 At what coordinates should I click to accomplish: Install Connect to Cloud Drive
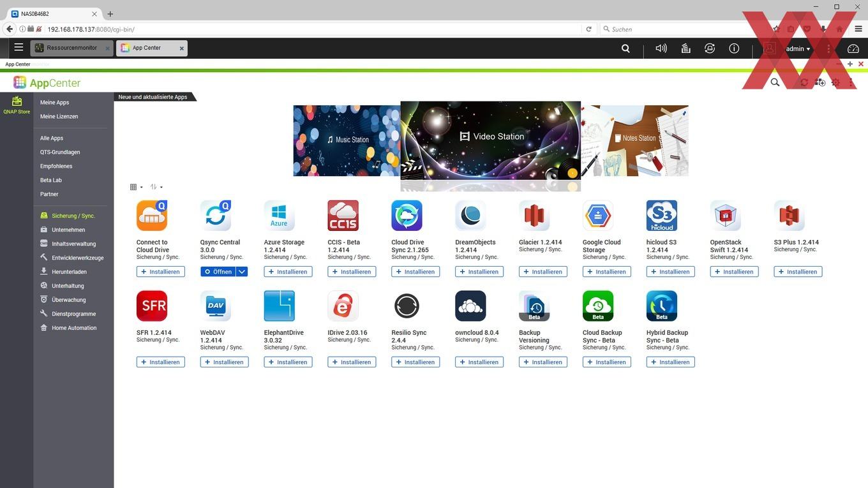160,272
